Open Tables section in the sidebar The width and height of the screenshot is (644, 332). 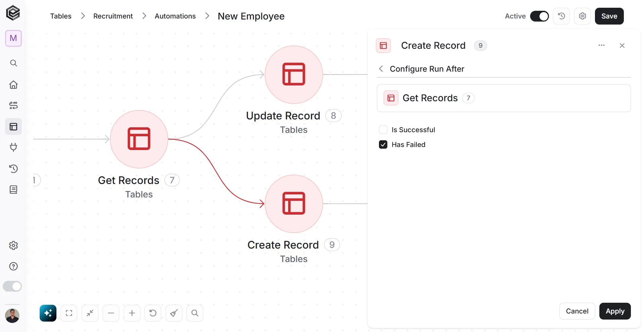click(x=13, y=126)
